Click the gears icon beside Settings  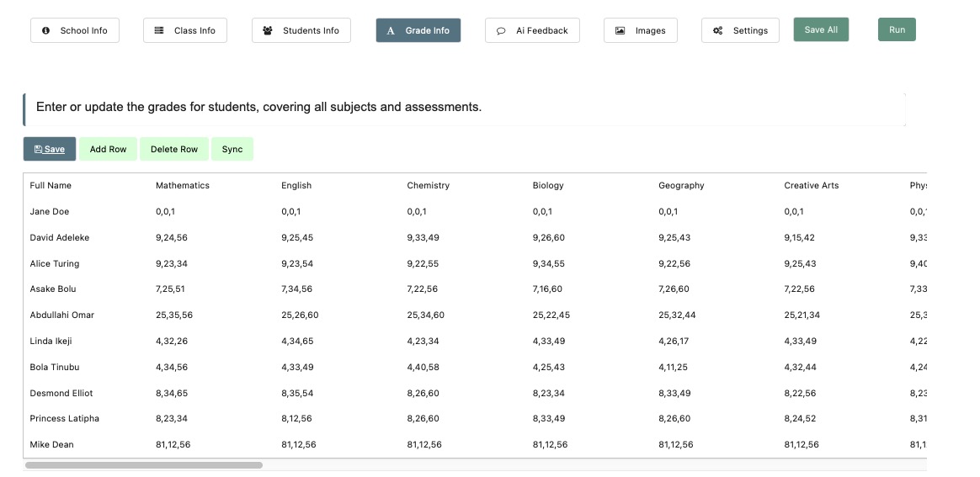718,31
